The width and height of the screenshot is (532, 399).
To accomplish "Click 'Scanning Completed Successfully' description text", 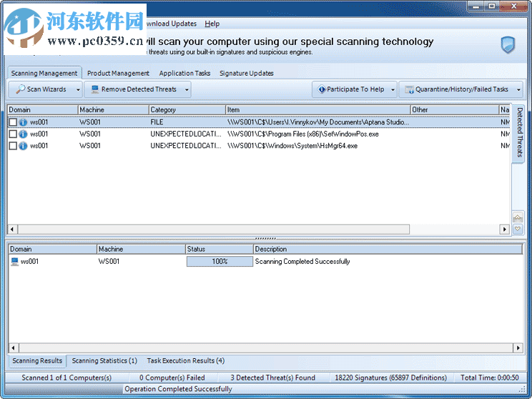I will (x=302, y=262).
